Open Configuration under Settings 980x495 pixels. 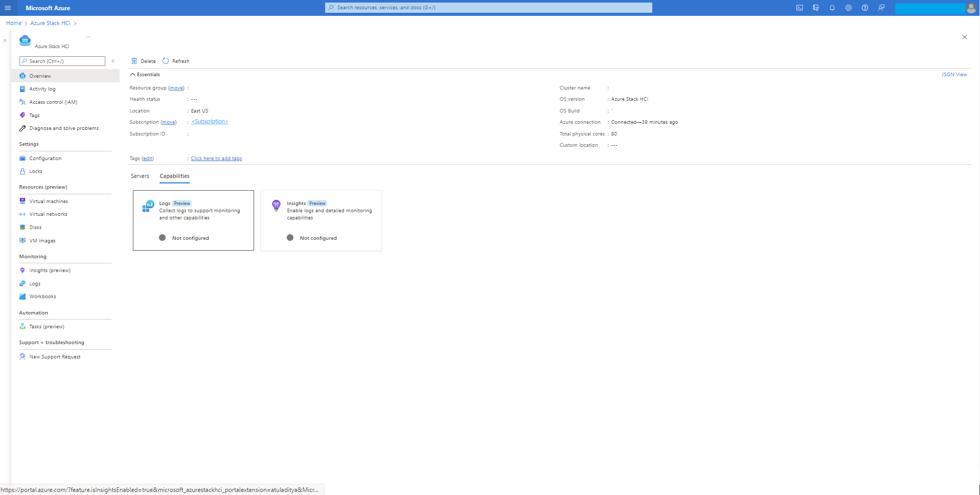45,158
